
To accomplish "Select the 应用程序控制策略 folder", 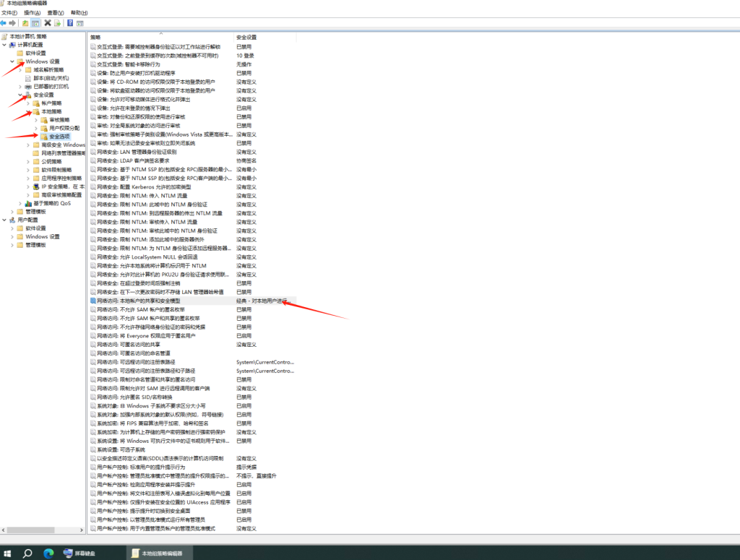I will coord(61,178).
